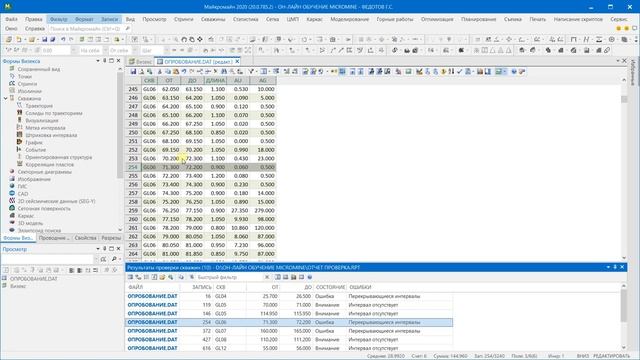Click the Save icon in the main toolbar
This screenshot has width=640, height=360.
coord(44,40)
